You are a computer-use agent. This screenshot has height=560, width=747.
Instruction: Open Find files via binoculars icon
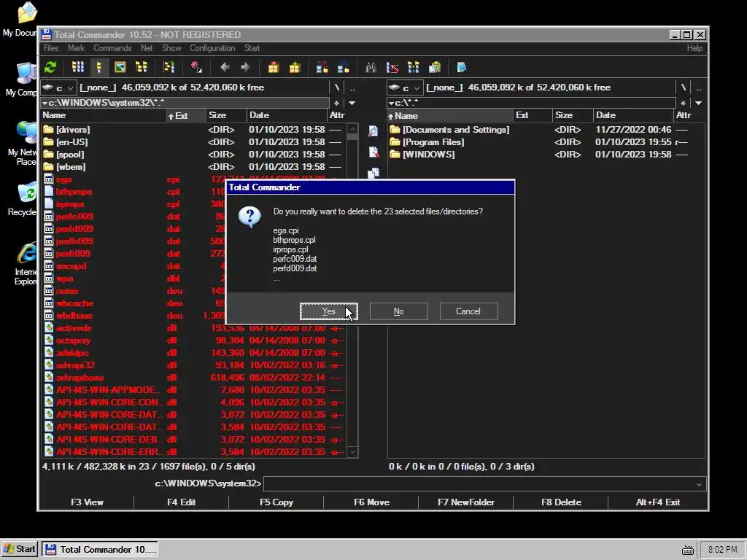(371, 67)
